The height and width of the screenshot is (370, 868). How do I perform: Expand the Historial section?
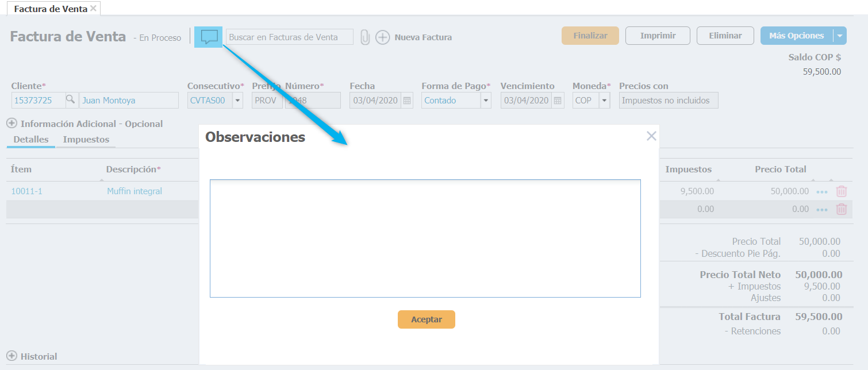(11, 356)
